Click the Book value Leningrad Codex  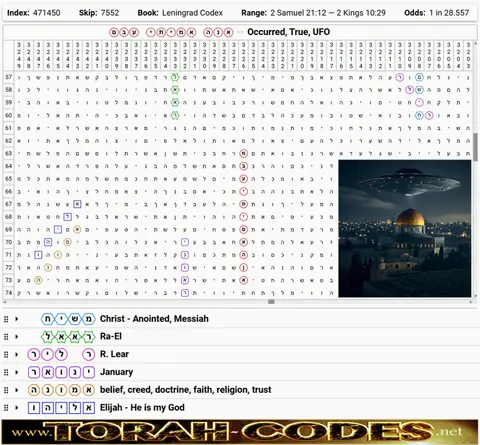tap(192, 13)
